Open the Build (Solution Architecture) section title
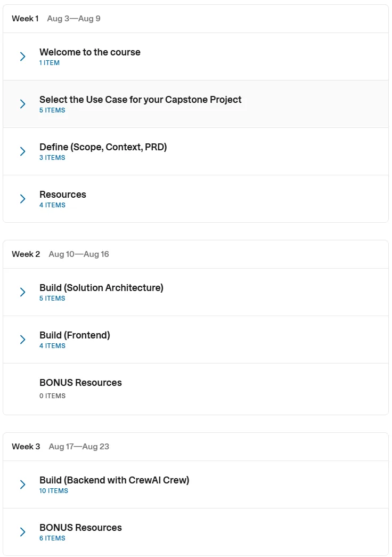This screenshot has width=392, height=557. pos(101,288)
